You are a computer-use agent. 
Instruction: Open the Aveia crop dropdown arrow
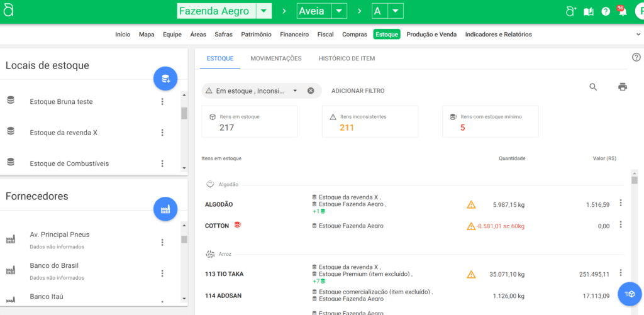click(339, 11)
